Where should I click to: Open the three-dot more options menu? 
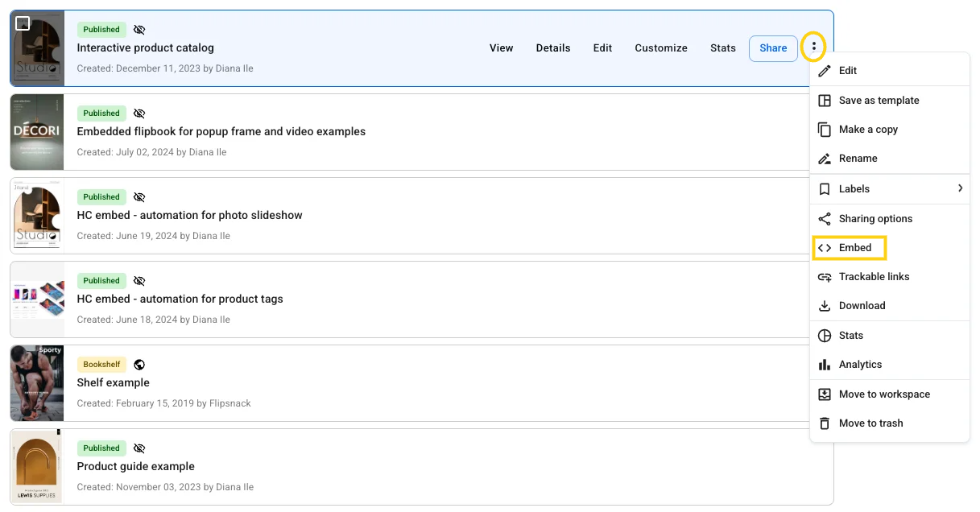point(813,47)
